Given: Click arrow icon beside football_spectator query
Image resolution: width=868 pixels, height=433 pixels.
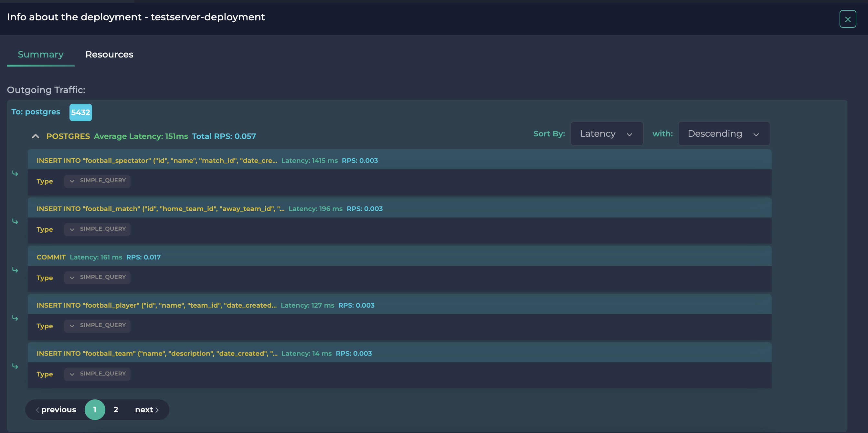Looking at the screenshot, I should [15, 173].
